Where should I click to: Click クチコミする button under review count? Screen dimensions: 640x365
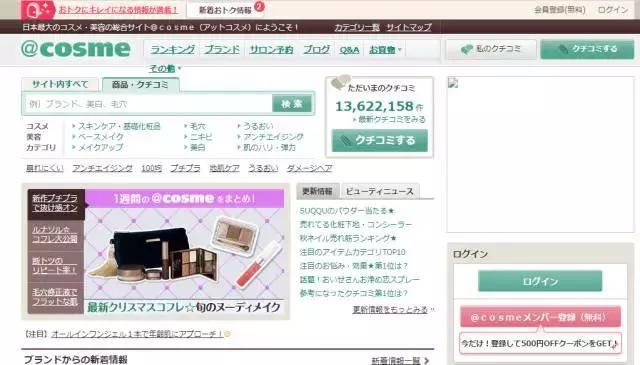380,140
